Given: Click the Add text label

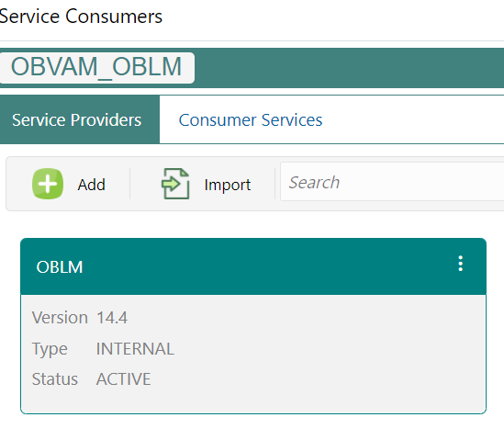Looking at the screenshot, I should (91, 185).
